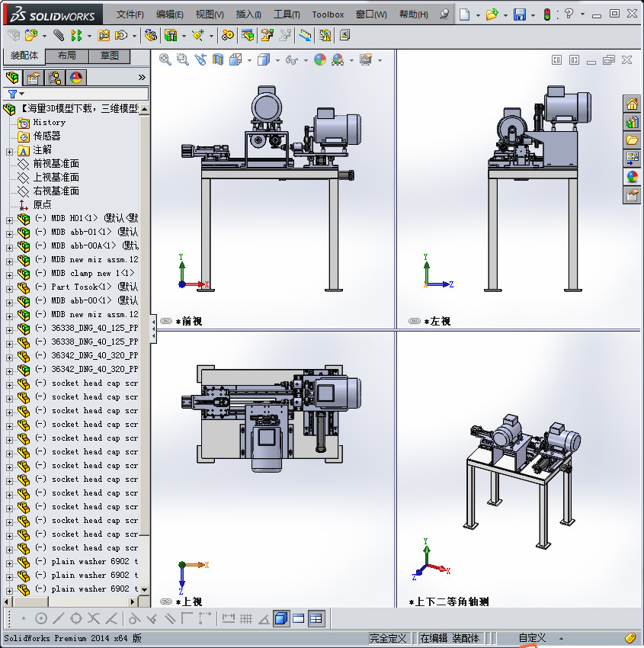Click the Mate paperclip icon
Viewport: 644px width, 648px height.
(59, 36)
